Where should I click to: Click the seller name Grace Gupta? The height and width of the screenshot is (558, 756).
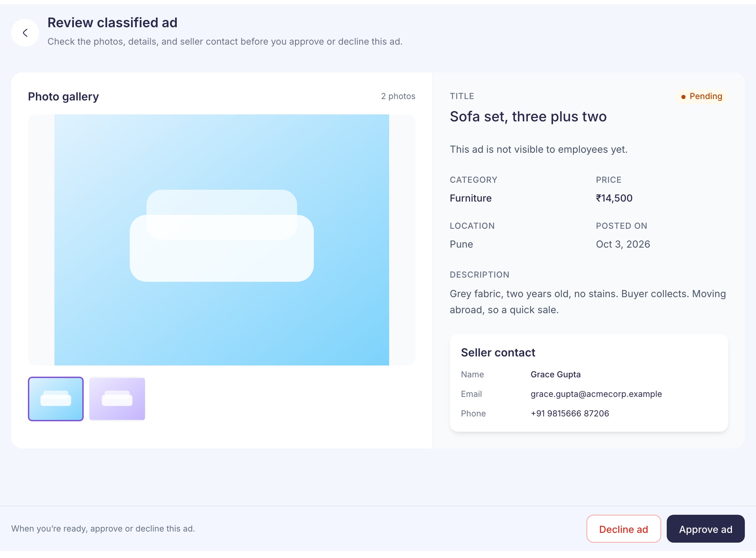pos(555,375)
